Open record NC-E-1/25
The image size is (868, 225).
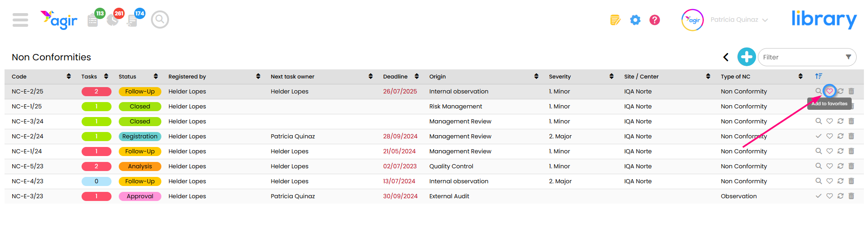27,106
